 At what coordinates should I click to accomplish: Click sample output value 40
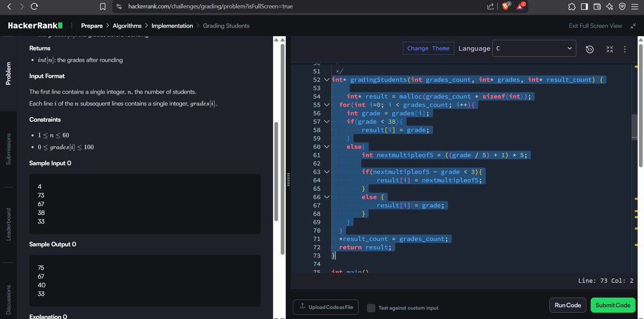(x=41, y=285)
